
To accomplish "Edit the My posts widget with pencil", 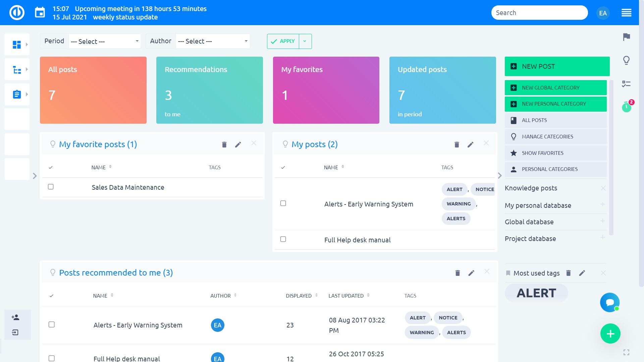I will pyautogui.click(x=470, y=144).
